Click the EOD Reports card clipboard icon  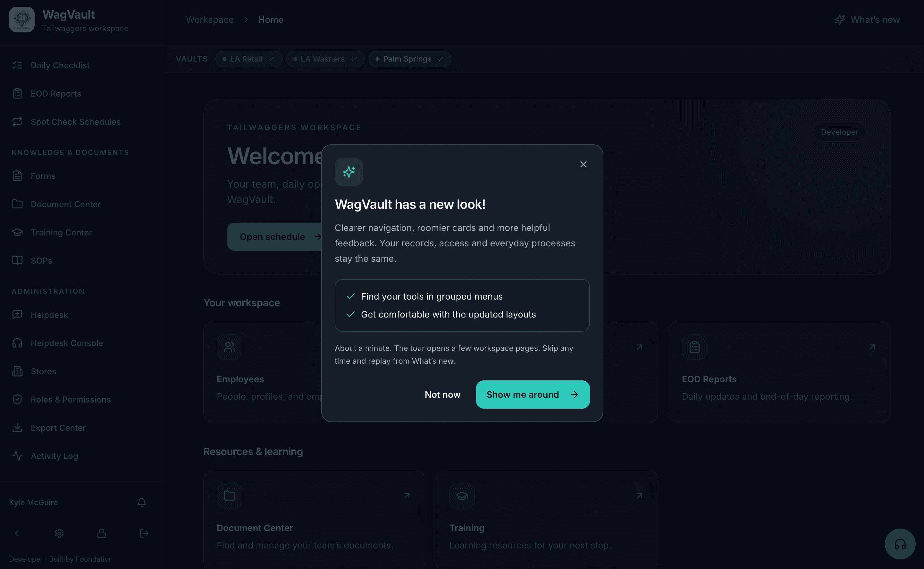pyautogui.click(x=694, y=347)
